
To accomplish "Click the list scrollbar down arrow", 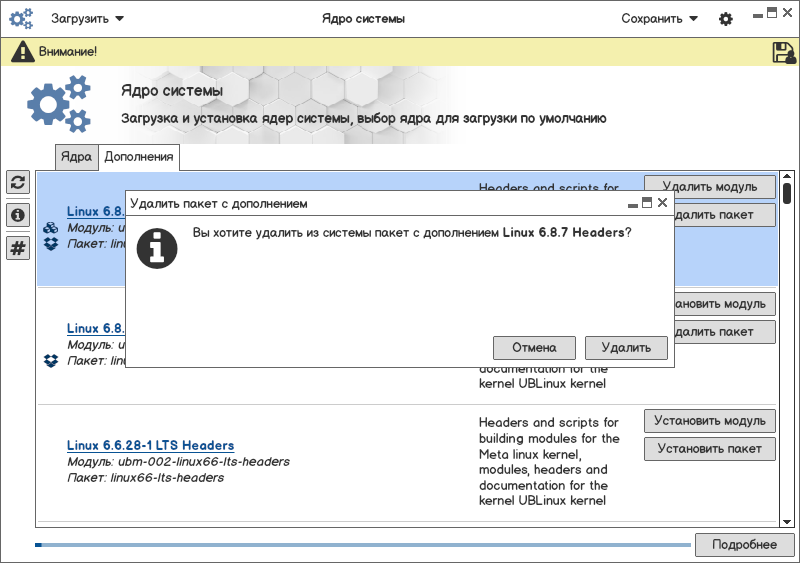I will pos(787,522).
